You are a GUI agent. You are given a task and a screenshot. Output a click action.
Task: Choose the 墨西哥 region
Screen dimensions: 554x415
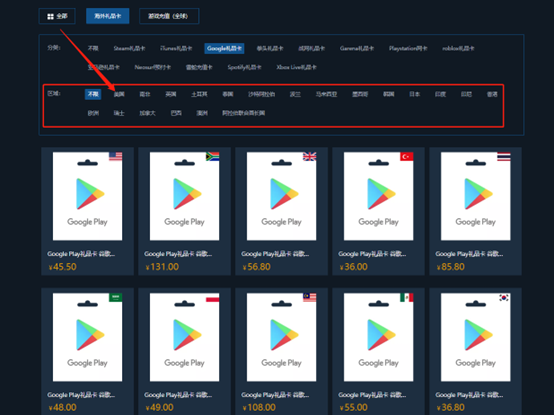point(360,94)
